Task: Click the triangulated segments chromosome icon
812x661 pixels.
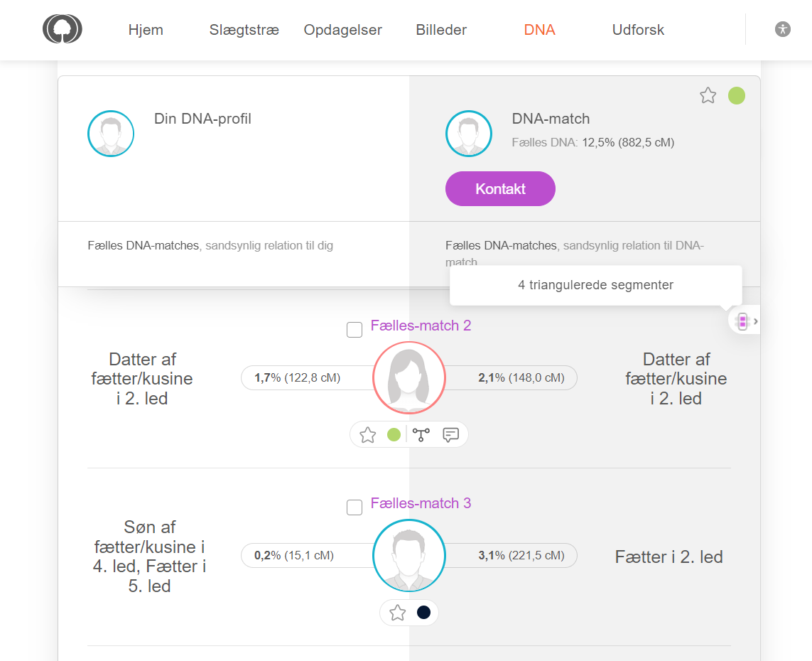Action: click(x=742, y=321)
